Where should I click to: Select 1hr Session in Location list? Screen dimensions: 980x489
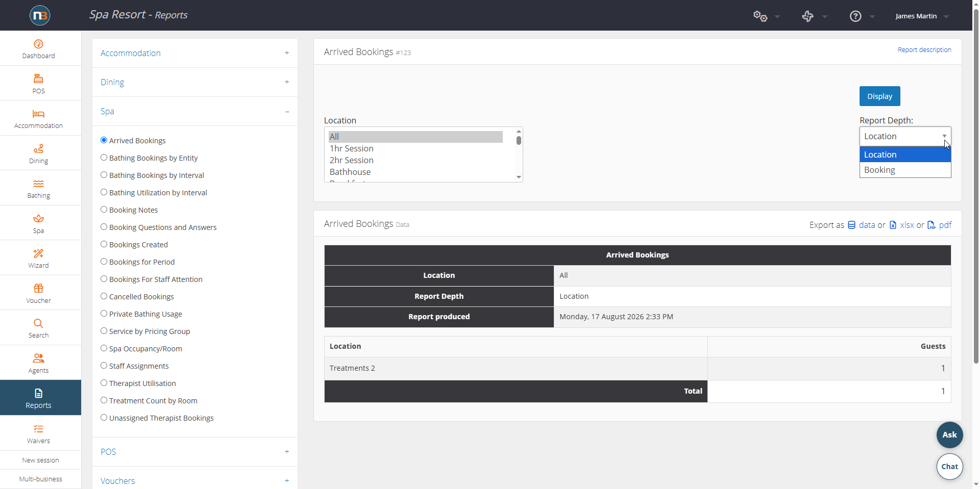point(415,148)
